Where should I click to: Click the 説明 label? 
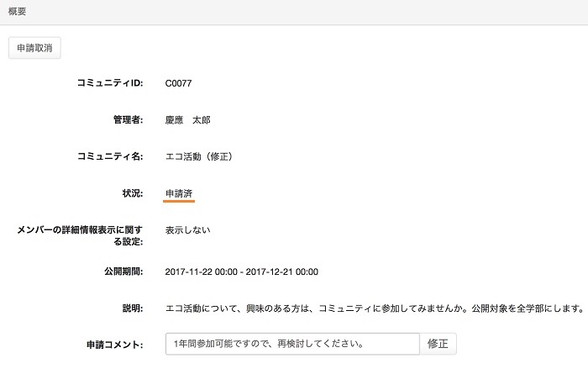(x=133, y=308)
